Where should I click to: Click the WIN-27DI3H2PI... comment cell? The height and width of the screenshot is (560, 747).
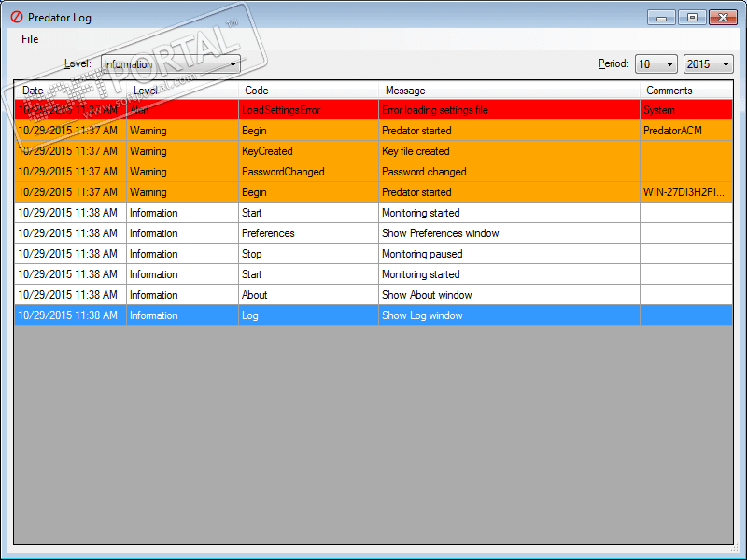(686, 192)
